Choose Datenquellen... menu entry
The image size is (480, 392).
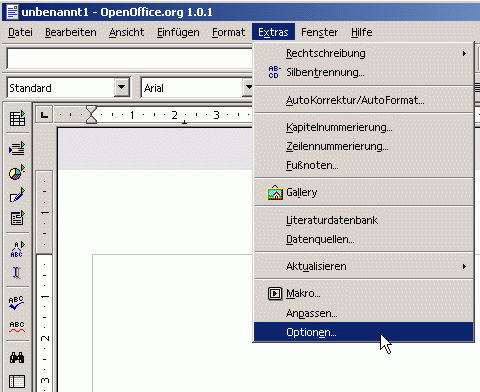[364, 239]
